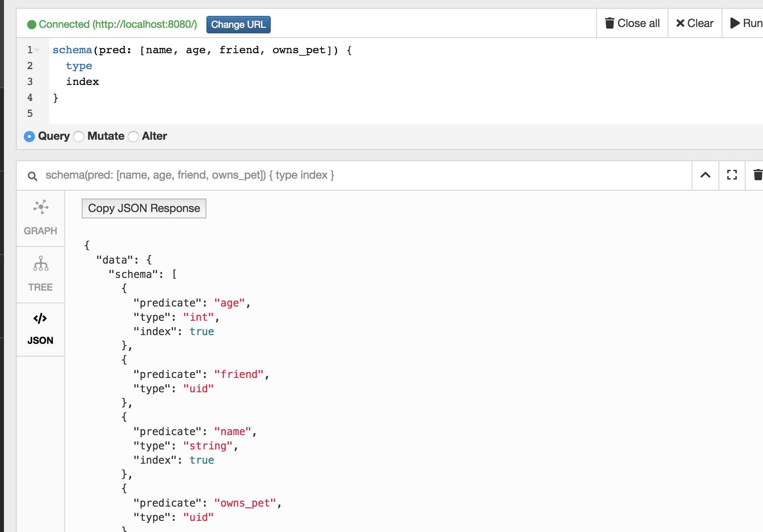Click 'true' index value under name
763x532 pixels.
[202, 460]
